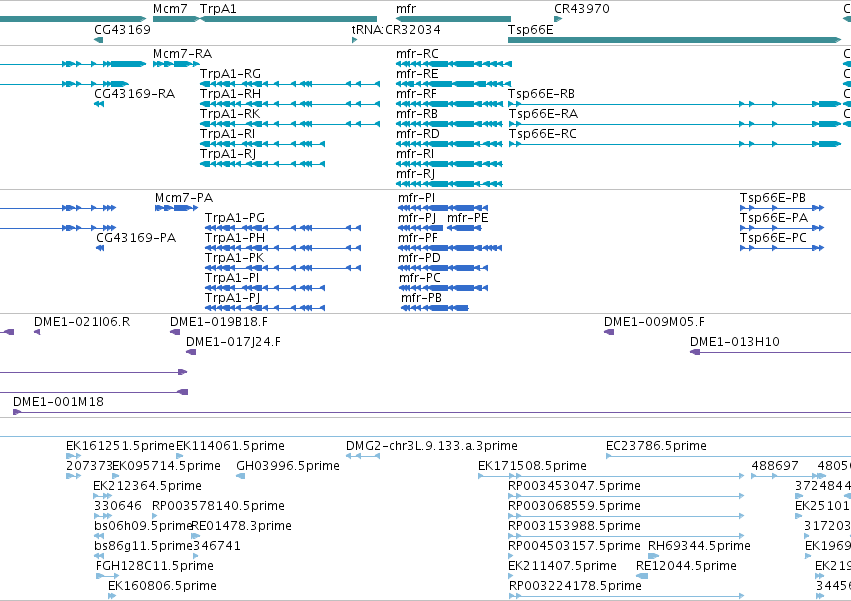
Task: Click EST EK212364.5prime
Action: pyautogui.click(x=103, y=496)
